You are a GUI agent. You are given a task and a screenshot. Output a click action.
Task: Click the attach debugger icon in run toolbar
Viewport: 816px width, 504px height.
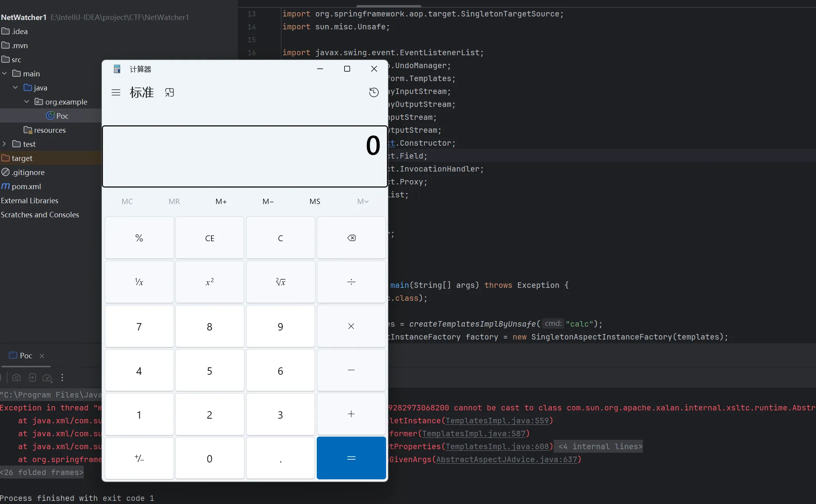coord(32,378)
